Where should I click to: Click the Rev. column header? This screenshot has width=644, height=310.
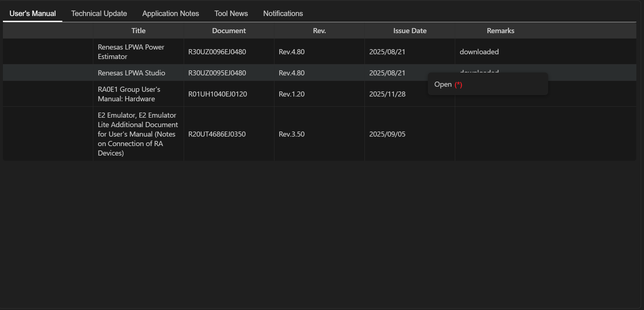click(319, 31)
